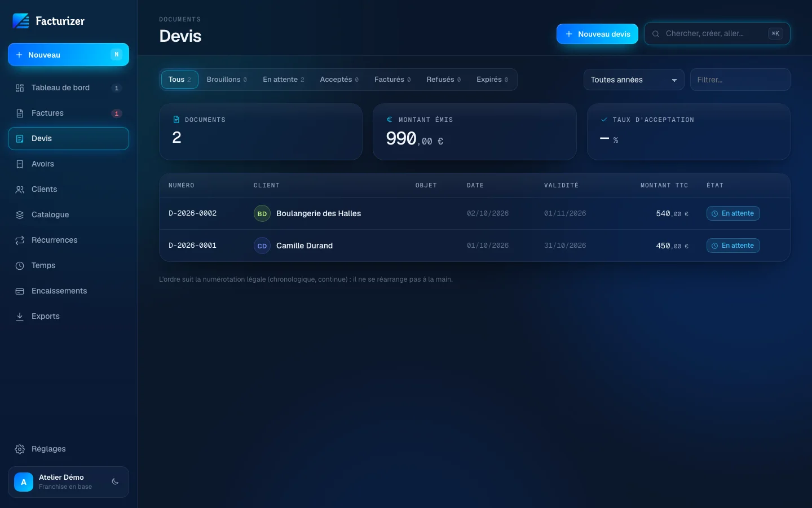Screen dimensions: 812x508
Task: Click the Facturizer logo icon
Action: [21, 21]
